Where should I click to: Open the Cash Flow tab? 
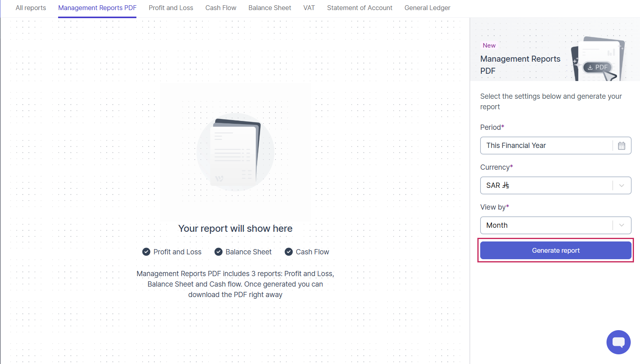tap(221, 8)
